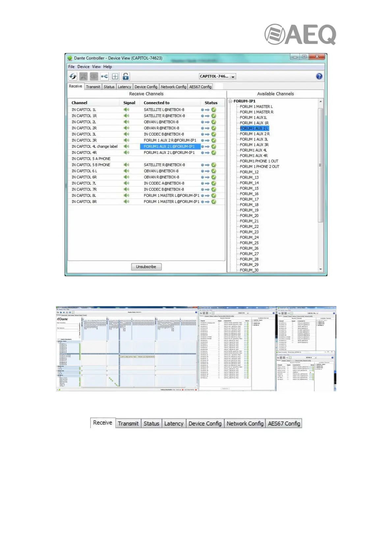Open the AES67 Config tab in Device View
This screenshot has height=555, width=392.
[200, 87]
